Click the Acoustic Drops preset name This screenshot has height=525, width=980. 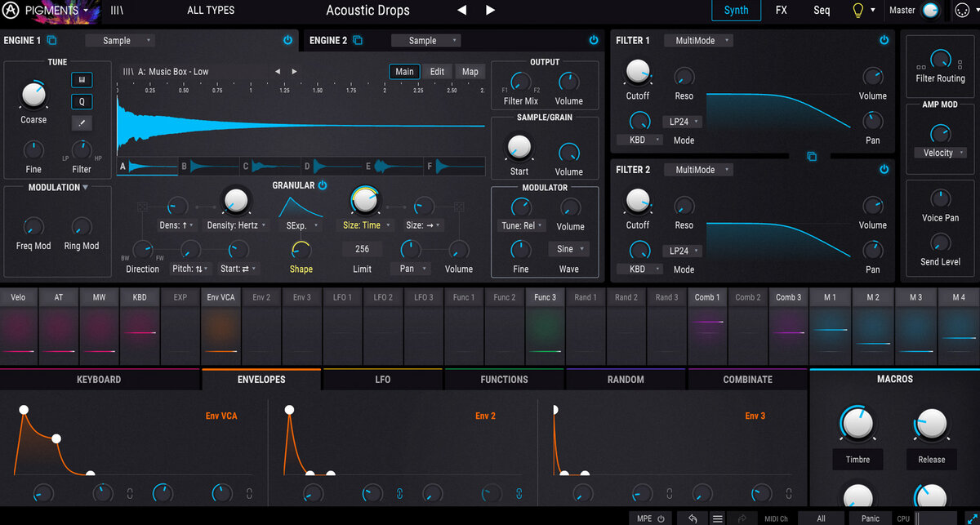367,11
